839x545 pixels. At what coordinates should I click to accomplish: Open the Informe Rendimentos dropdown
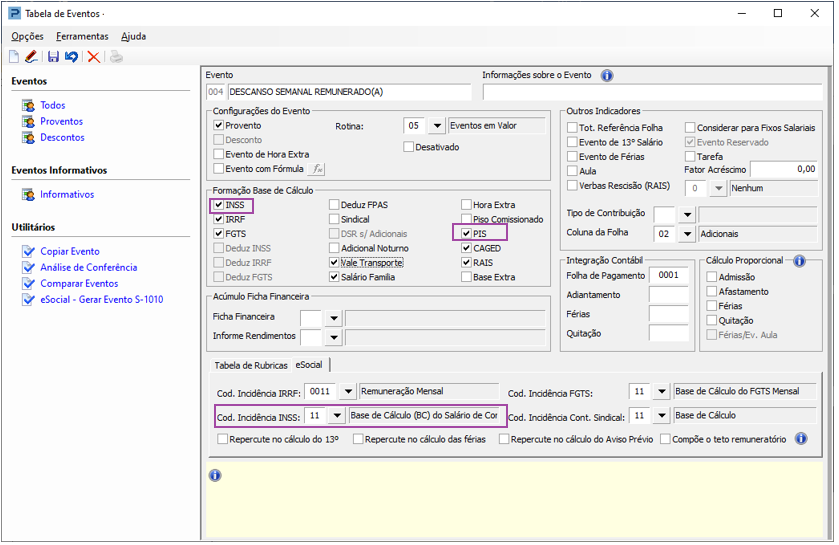[334, 337]
